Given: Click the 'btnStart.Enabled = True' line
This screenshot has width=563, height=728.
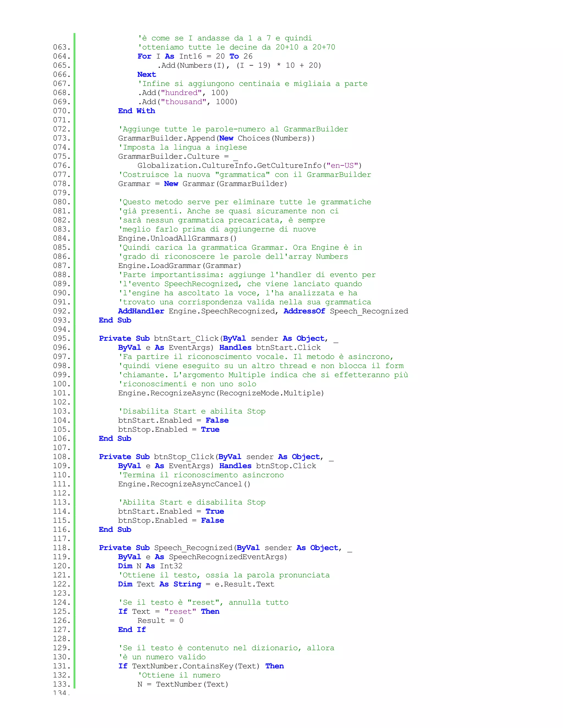Looking at the screenshot, I should 171,512.
